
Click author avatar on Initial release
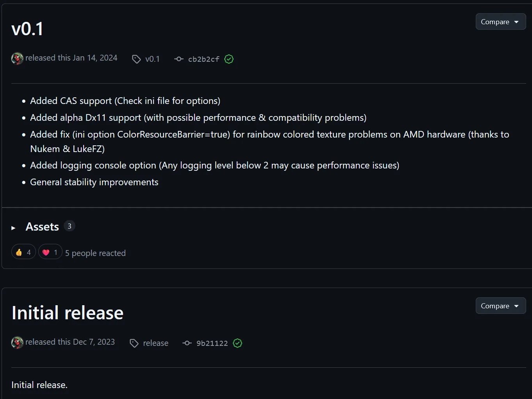click(17, 343)
